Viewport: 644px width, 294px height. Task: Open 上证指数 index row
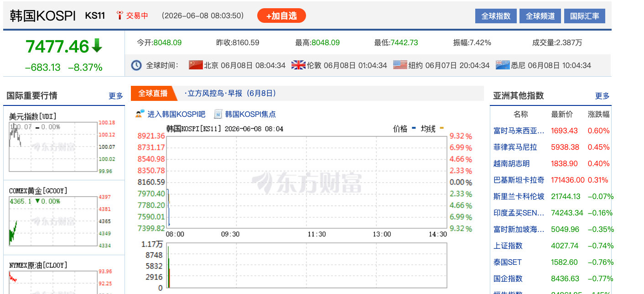point(551,246)
